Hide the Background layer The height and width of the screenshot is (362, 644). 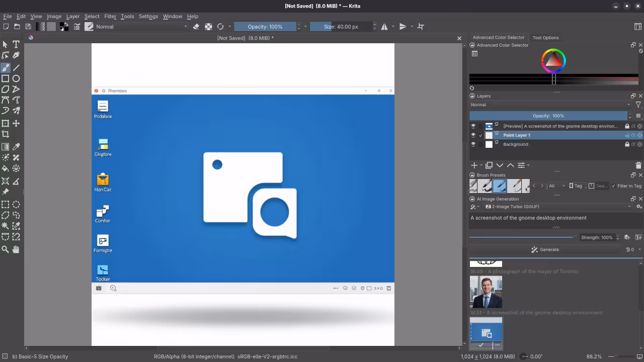pos(473,144)
